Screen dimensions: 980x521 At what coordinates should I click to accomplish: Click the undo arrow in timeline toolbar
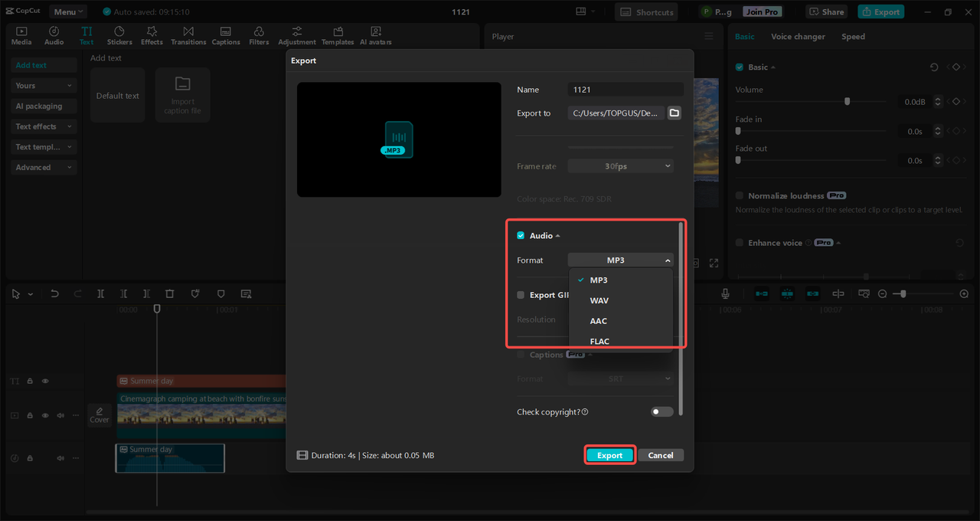54,293
